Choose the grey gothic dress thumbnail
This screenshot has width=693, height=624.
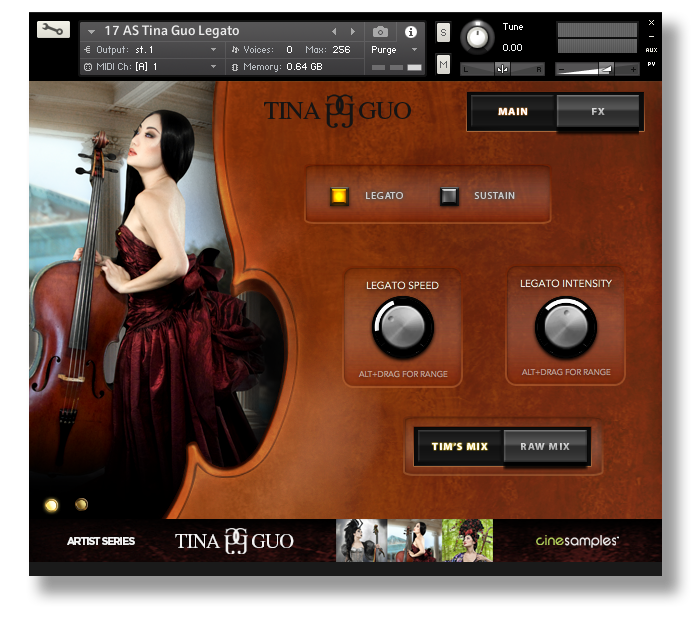[362, 540]
